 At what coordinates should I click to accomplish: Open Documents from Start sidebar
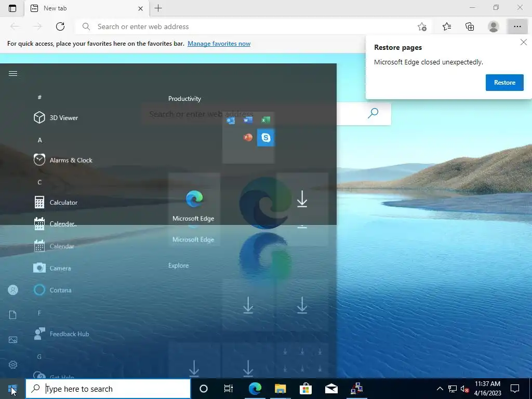13,315
